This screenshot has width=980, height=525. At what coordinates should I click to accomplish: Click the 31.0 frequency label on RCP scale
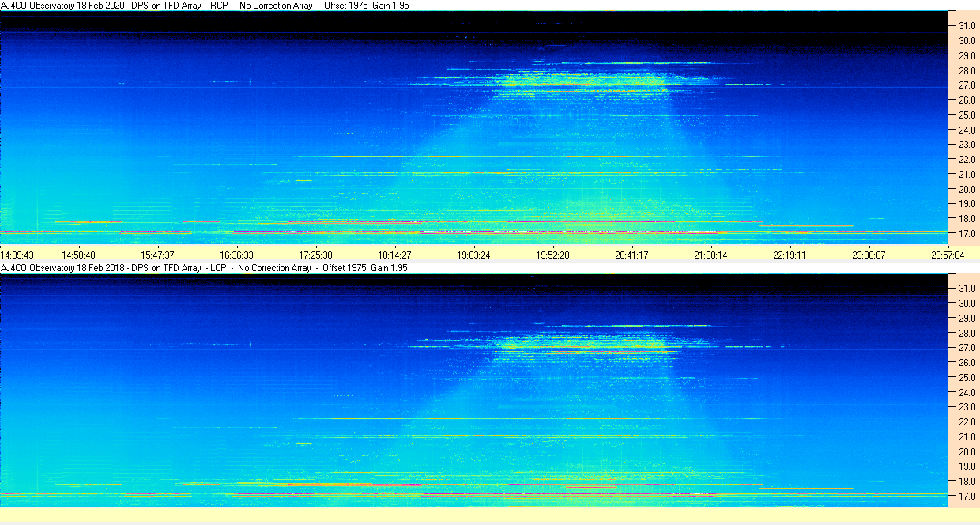[x=967, y=26]
